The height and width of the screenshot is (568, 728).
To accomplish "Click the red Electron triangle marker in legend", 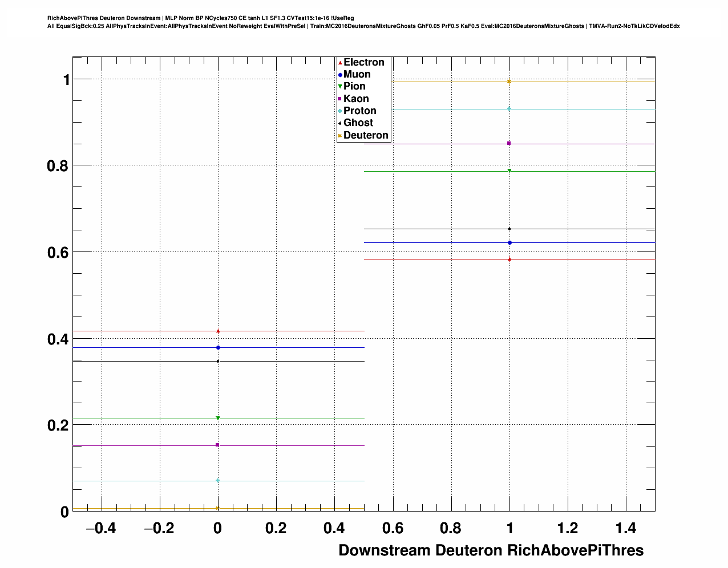I will click(341, 62).
